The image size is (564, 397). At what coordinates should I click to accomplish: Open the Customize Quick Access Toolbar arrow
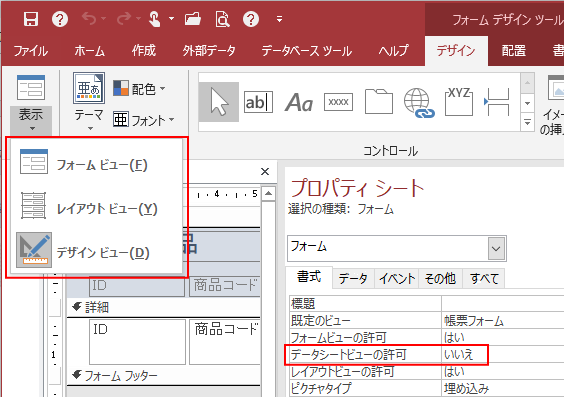pyautogui.click(x=279, y=19)
